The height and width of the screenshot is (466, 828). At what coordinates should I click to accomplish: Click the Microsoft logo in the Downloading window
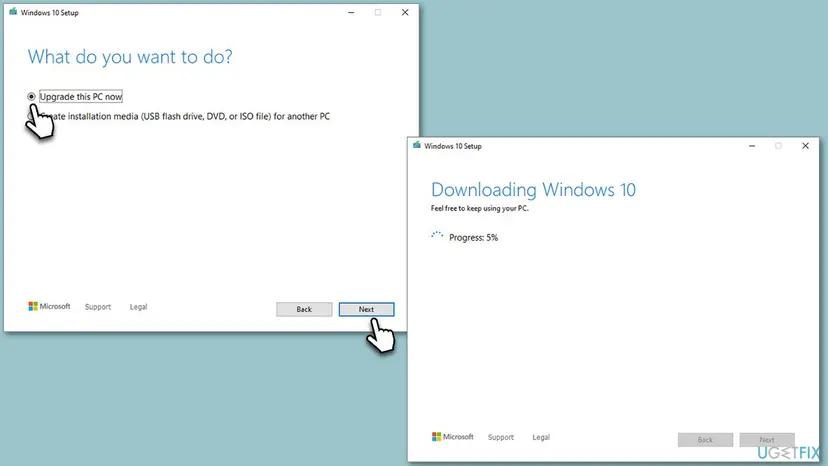point(453,436)
